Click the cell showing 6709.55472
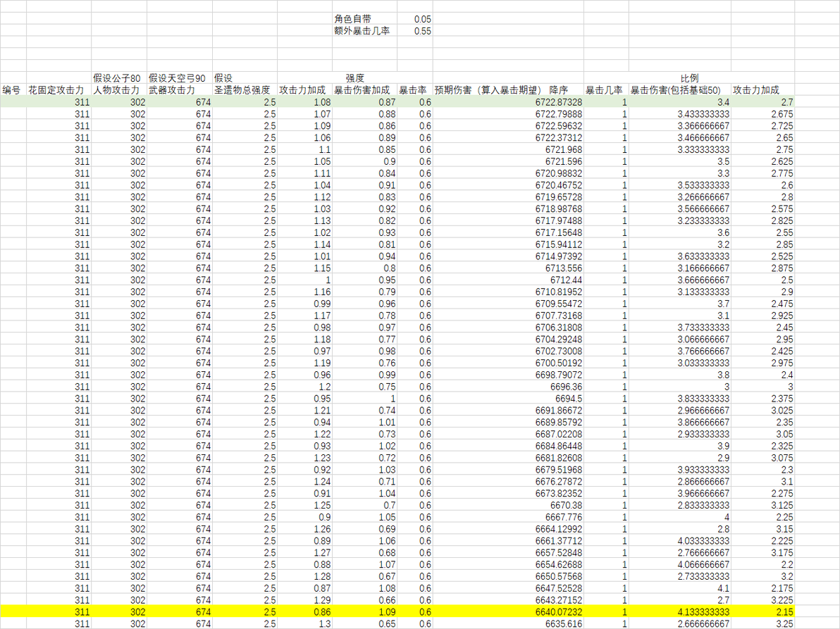This screenshot has width=840, height=629. [508, 304]
